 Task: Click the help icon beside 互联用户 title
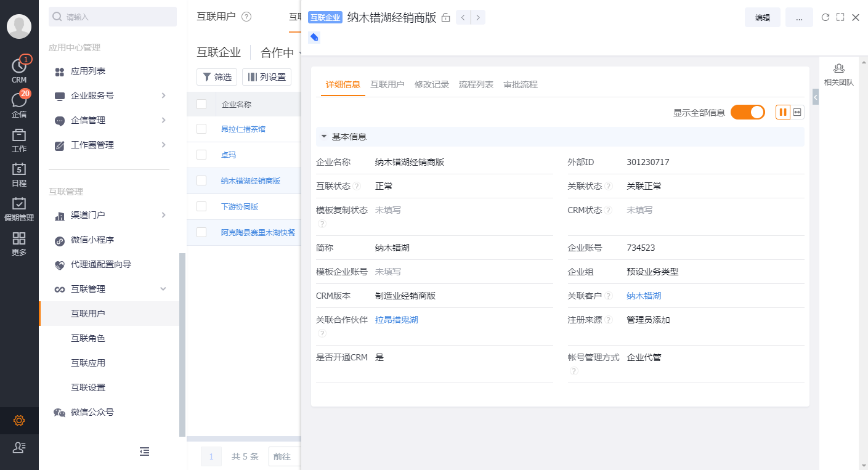click(x=246, y=17)
